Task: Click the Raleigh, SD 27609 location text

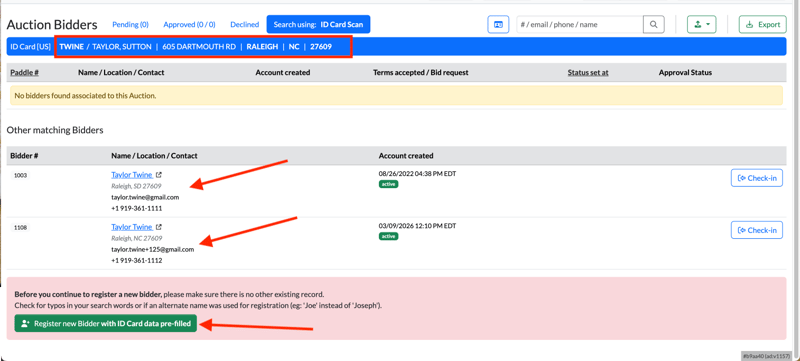Action: 136,186
